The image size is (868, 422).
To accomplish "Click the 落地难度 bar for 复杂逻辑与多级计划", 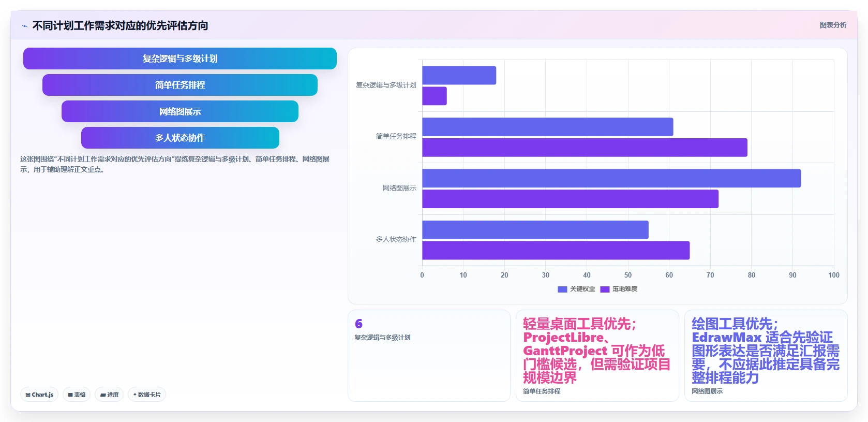I will [435, 96].
